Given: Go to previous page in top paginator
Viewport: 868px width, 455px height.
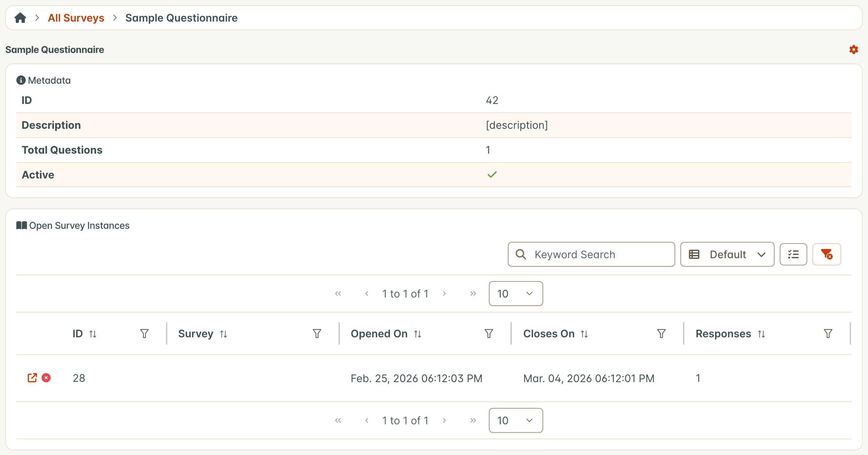Looking at the screenshot, I should pos(367,293).
